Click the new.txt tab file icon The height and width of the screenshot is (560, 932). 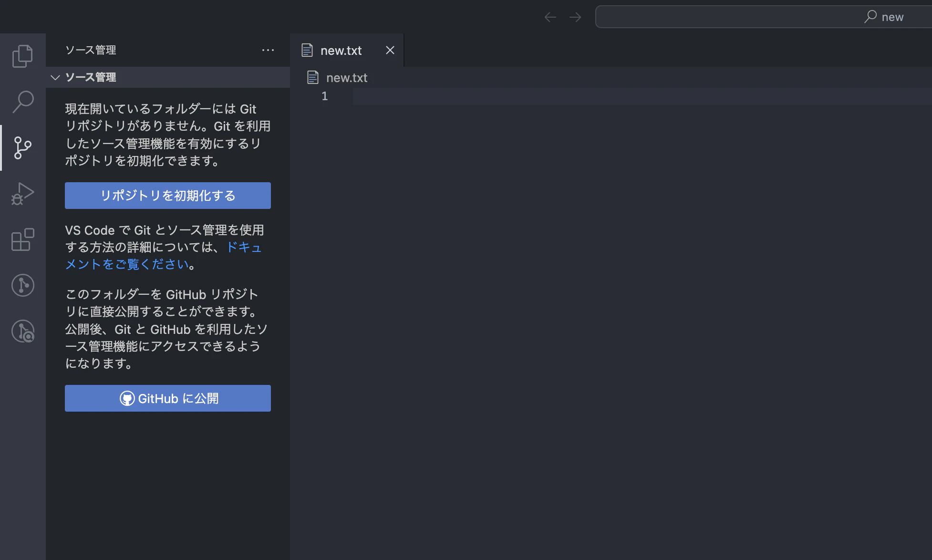(x=307, y=50)
